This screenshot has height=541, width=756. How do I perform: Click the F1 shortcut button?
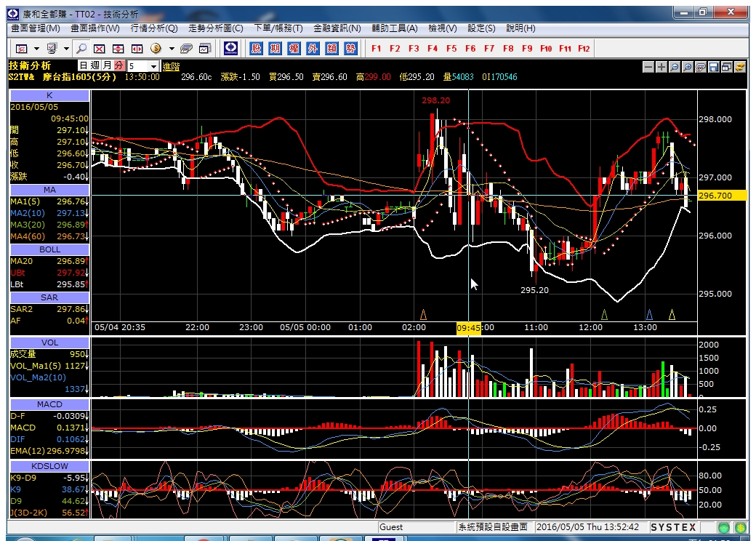pyautogui.click(x=376, y=48)
